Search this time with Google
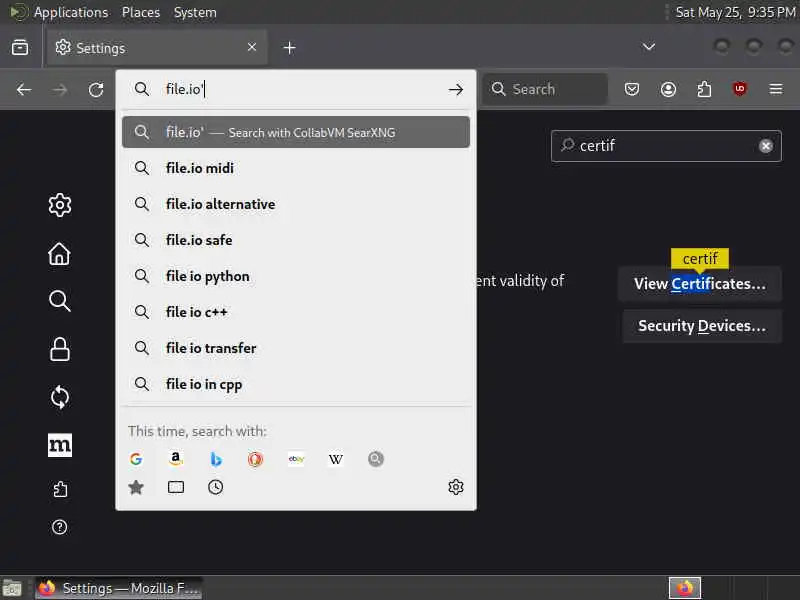 pos(136,459)
